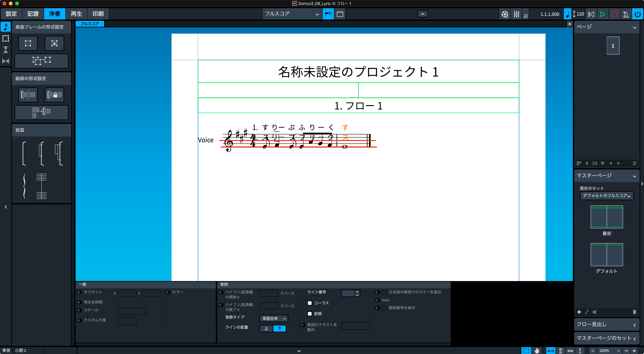The height and width of the screenshot is (354, 644).
Task: Select page 1 thumbnail in ページ panel
Action: (613, 46)
